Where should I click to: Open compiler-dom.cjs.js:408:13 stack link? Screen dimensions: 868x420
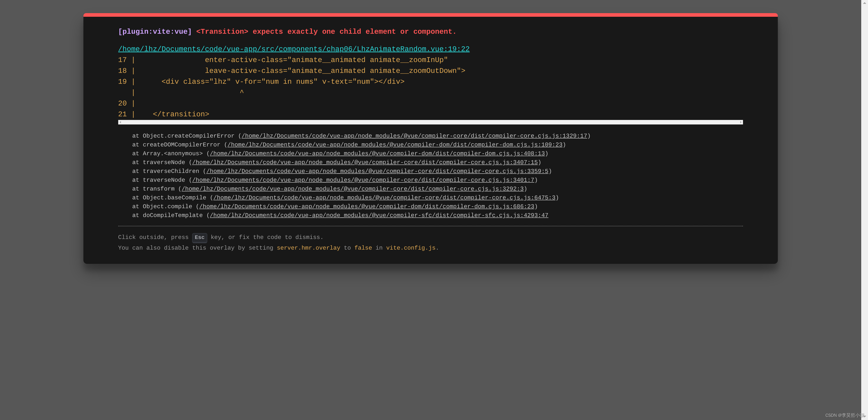[x=377, y=153]
